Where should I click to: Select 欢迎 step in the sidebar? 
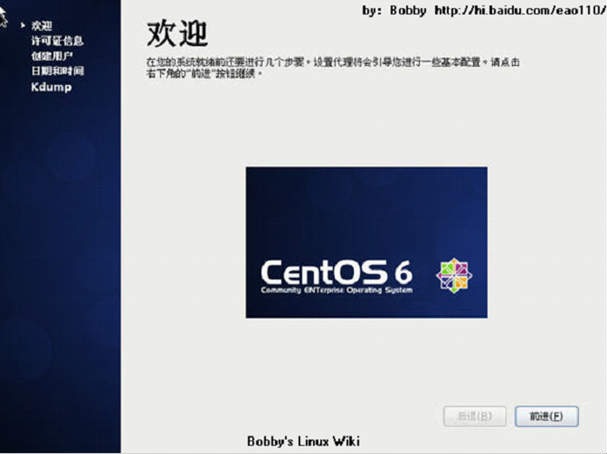pos(41,26)
